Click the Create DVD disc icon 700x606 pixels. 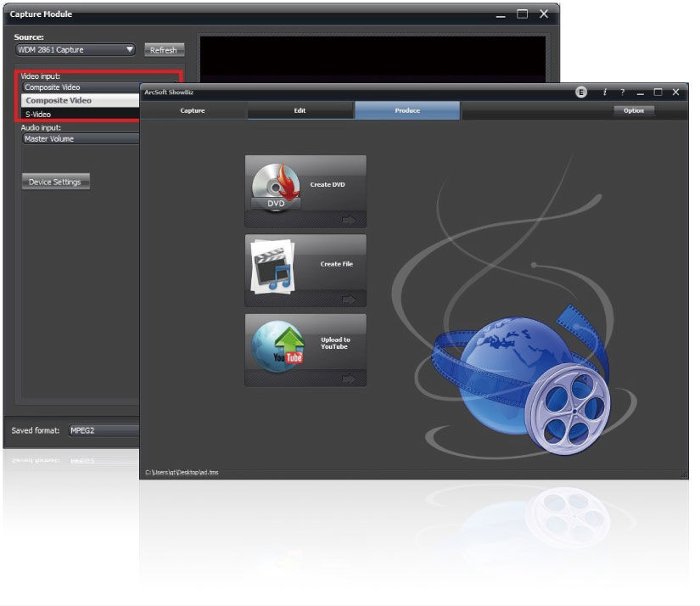click(276, 187)
